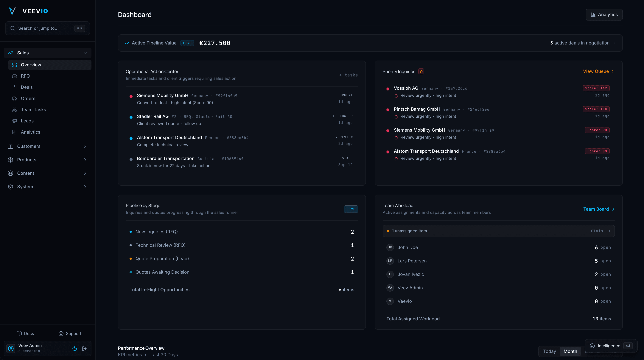Click the Docs book icon
644x360 pixels.
point(19,333)
